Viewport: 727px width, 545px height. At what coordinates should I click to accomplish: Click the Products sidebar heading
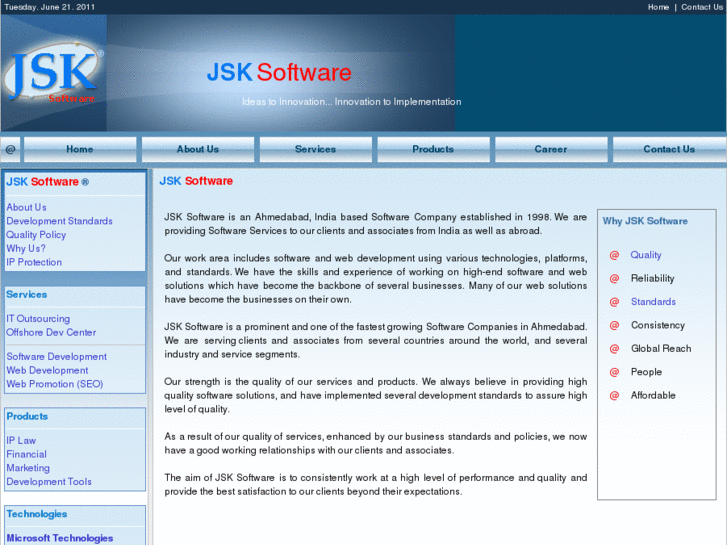coord(27,417)
